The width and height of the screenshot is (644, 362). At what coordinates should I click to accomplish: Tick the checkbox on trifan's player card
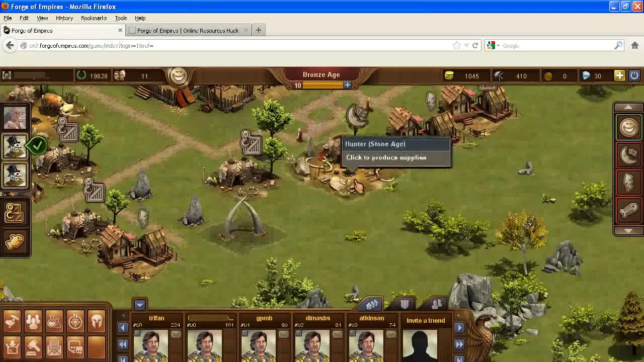click(x=137, y=334)
